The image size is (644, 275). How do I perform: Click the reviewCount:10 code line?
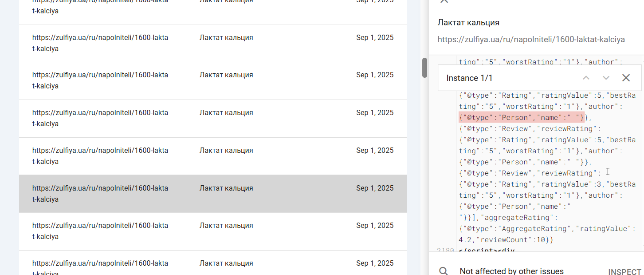point(506,240)
